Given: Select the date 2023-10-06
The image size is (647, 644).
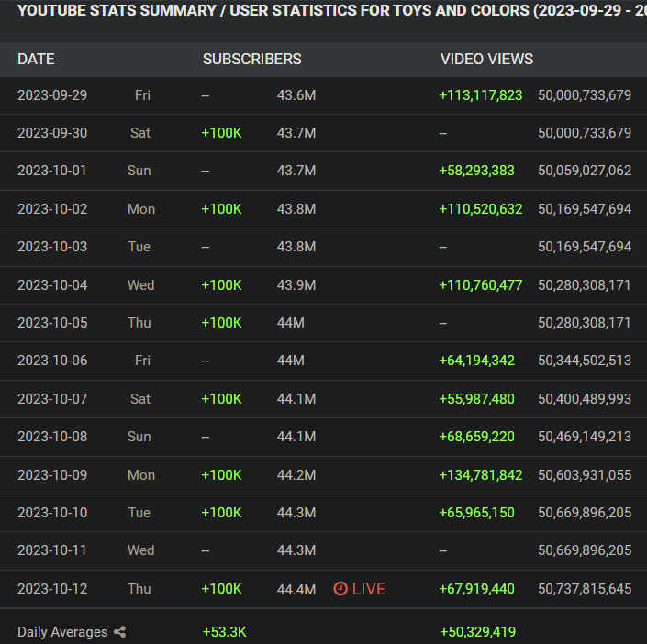Looking at the screenshot, I should [52, 361].
